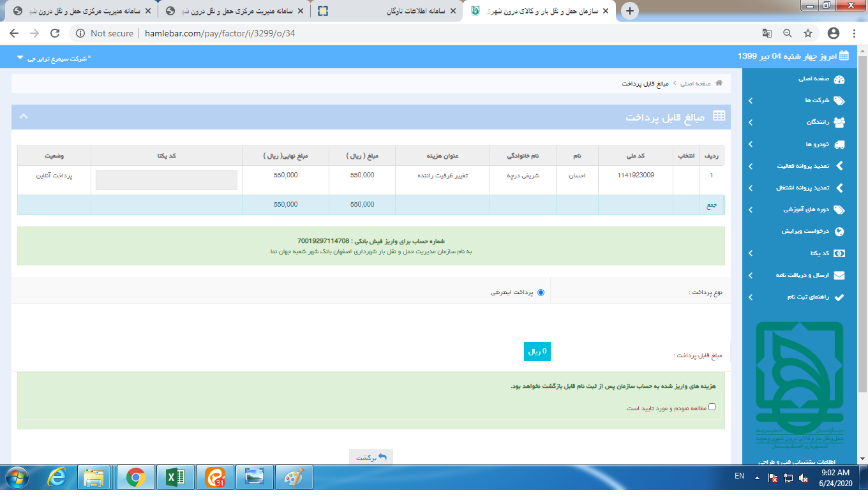Open Excel from the taskbar
This screenshot has height=504, width=868.
coord(176,477)
